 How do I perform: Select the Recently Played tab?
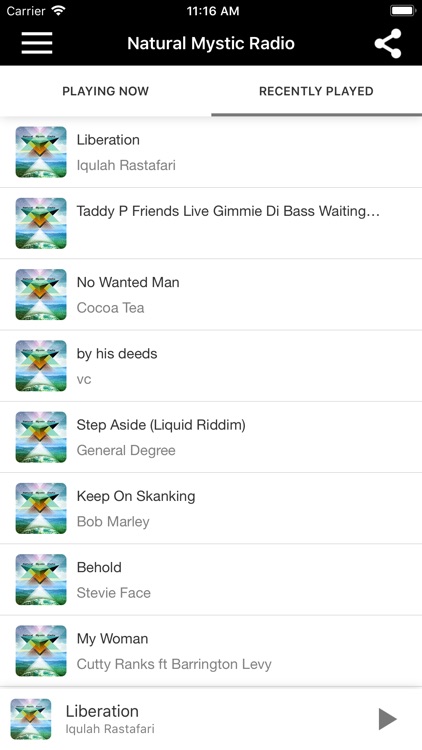tap(316, 91)
